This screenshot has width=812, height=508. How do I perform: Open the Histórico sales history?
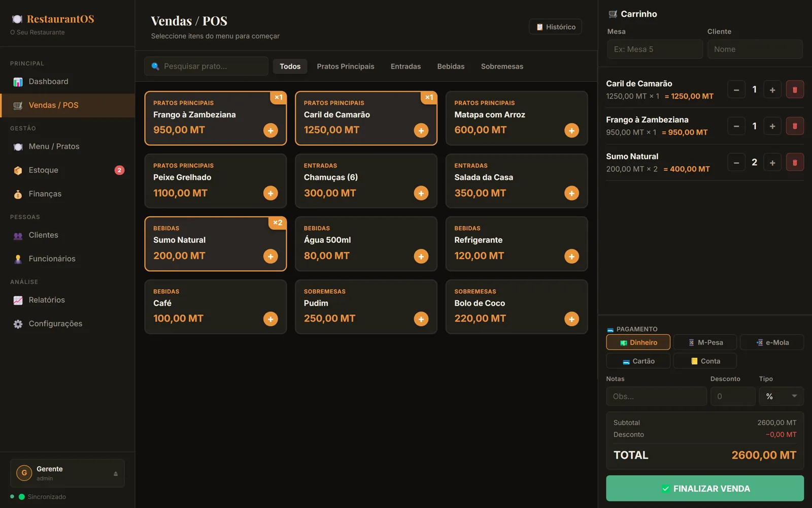tap(556, 27)
